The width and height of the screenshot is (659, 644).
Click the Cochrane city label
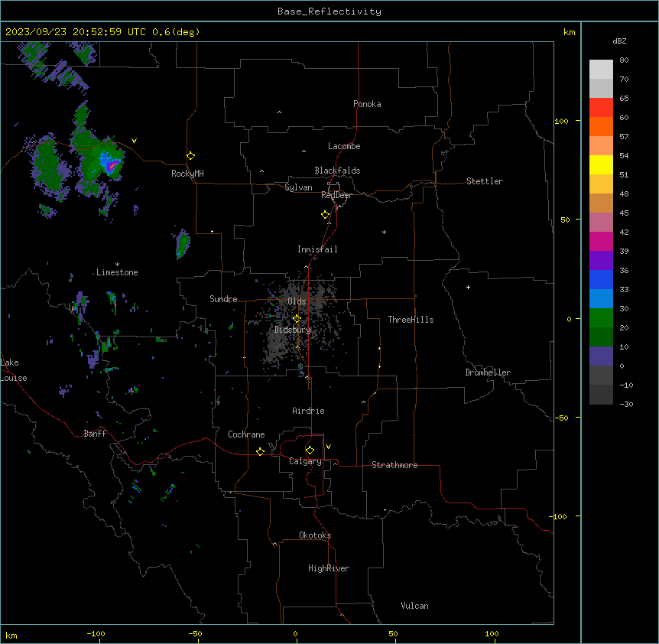(x=246, y=434)
